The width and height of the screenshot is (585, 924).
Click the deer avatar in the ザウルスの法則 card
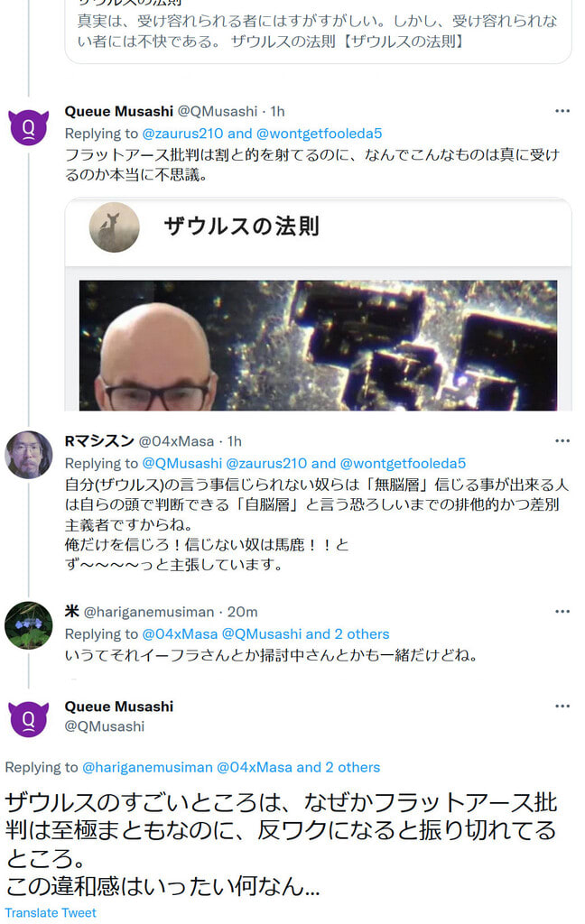pos(115,227)
